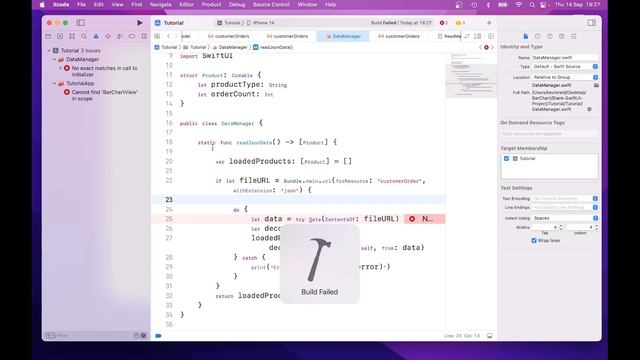
Task: Open the Product menu
Action: coord(211,4)
